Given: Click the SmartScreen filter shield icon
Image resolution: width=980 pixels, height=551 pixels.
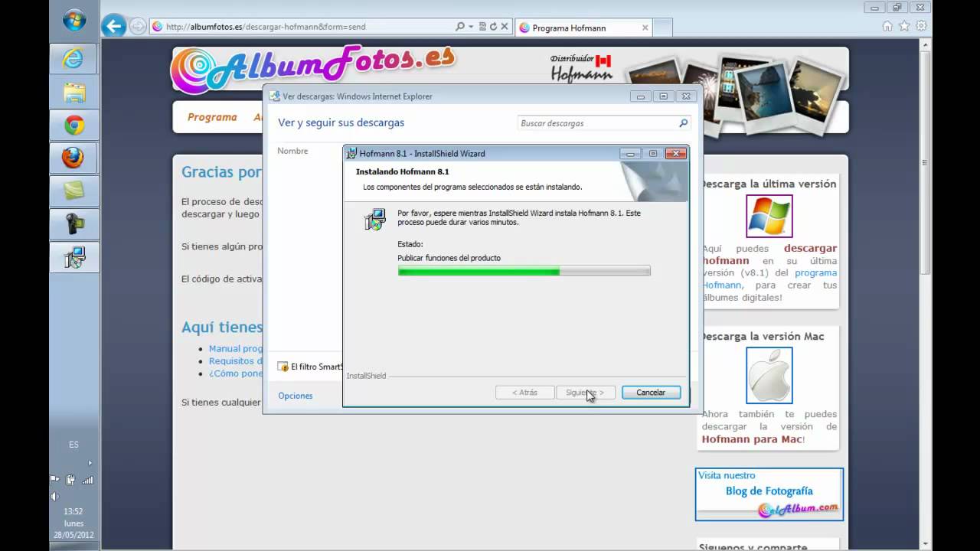Looking at the screenshot, I should click(x=283, y=367).
